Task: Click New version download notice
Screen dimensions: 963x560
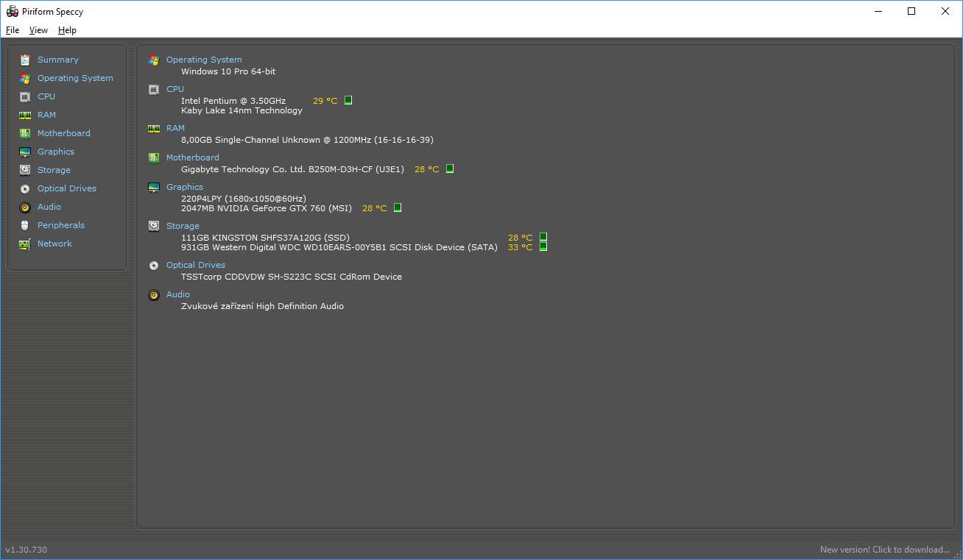Action: pyautogui.click(x=885, y=550)
